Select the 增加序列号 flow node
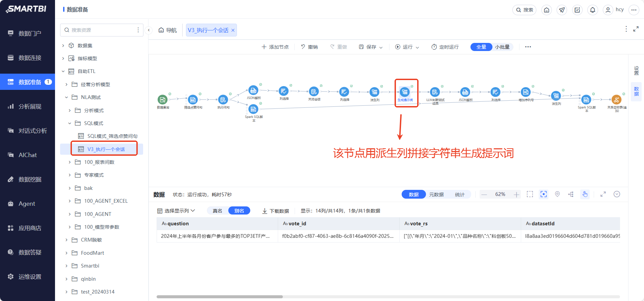Viewport: 644px width, 301px height. click(526, 92)
